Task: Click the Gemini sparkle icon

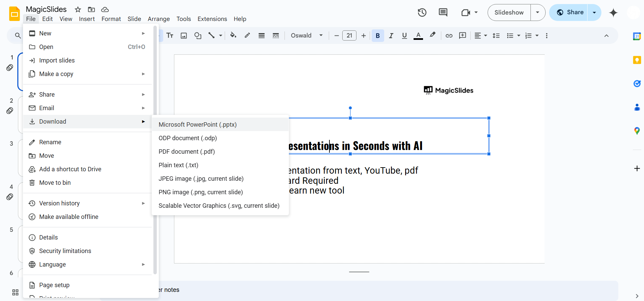Action: [613, 13]
